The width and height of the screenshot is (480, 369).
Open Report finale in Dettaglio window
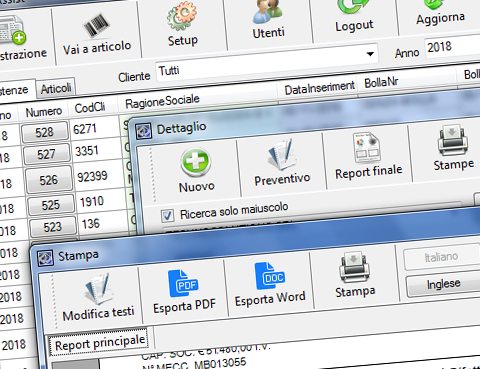coord(368,156)
